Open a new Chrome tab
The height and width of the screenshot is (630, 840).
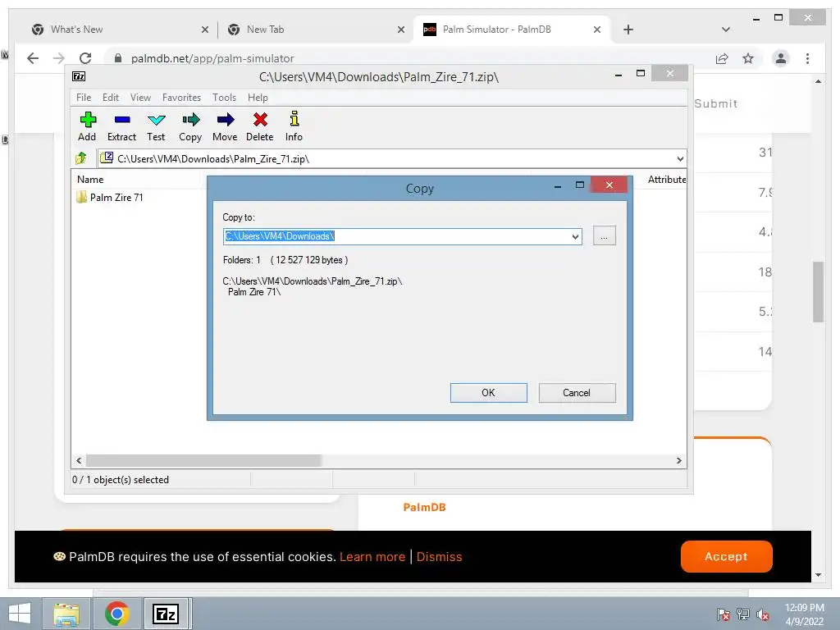[x=628, y=30]
